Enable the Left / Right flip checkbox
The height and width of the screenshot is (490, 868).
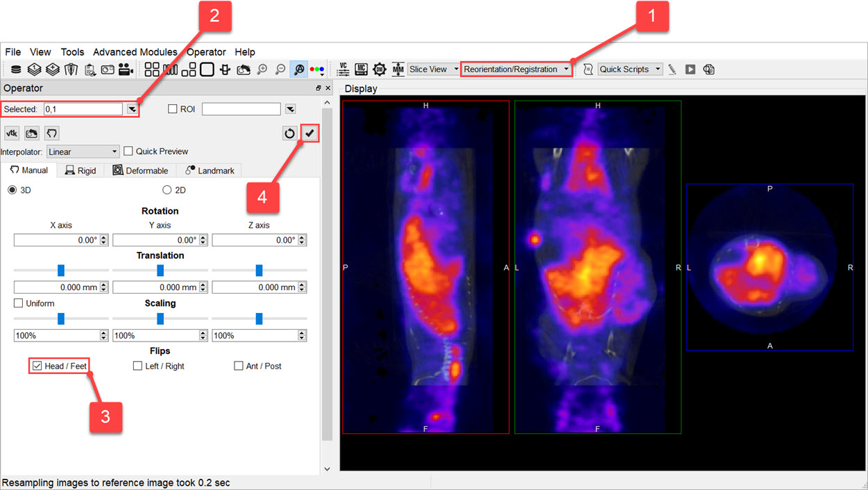click(x=138, y=366)
